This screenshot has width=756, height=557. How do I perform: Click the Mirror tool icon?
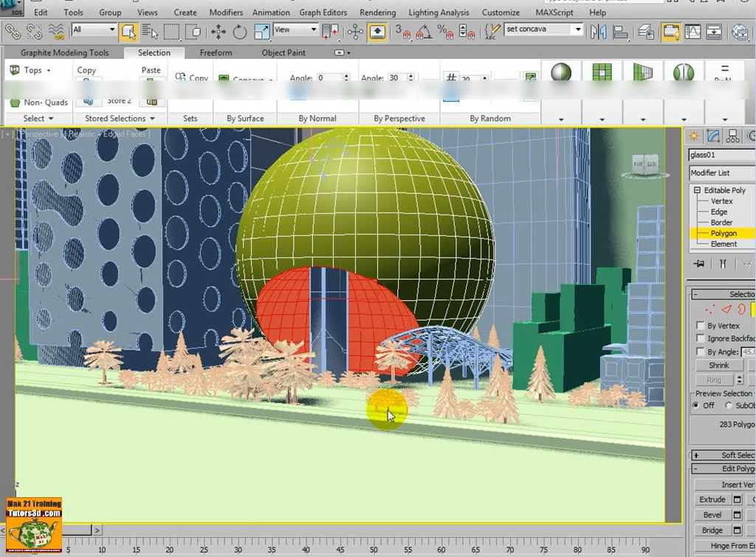click(x=599, y=32)
